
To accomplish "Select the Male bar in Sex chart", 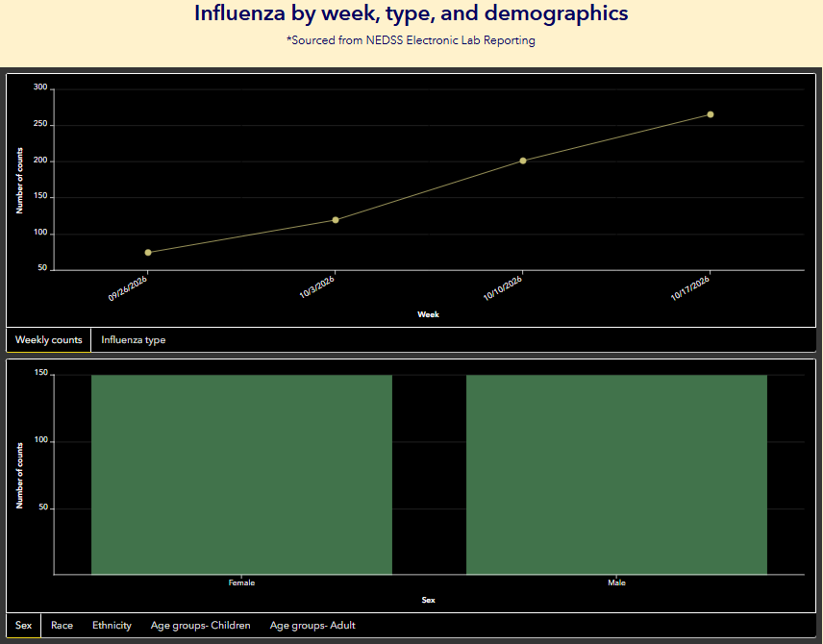I will pyautogui.click(x=616, y=475).
